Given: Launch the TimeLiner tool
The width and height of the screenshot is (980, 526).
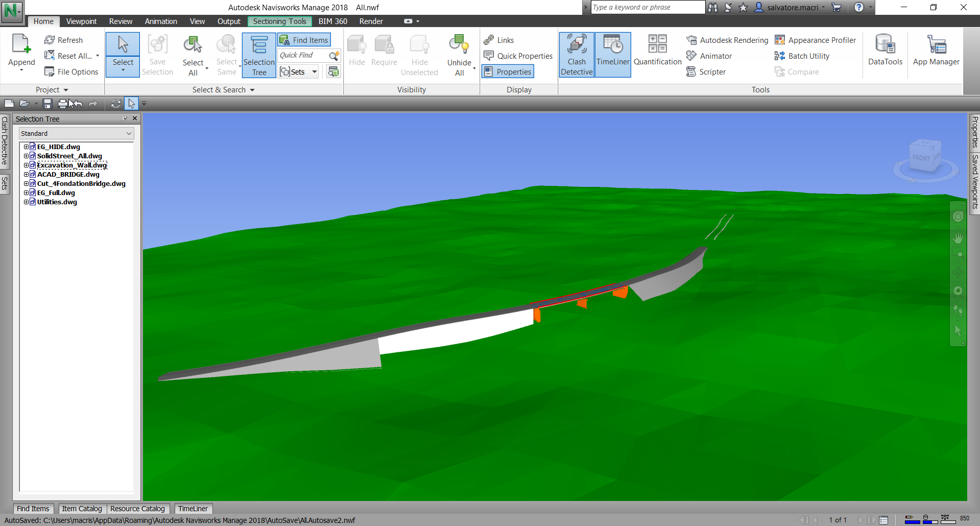Looking at the screenshot, I should [x=612, y=54].
